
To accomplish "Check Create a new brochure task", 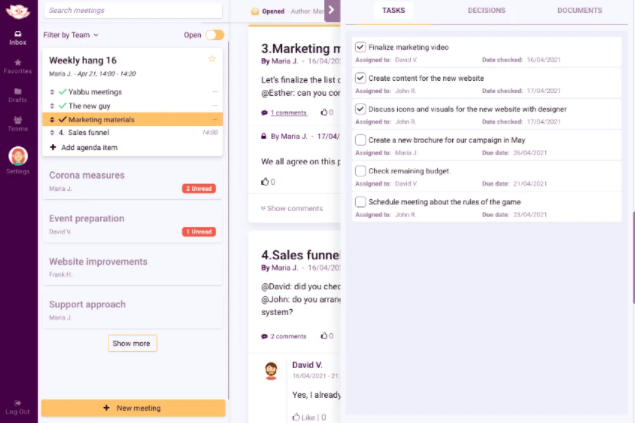I will coord(360,140).
